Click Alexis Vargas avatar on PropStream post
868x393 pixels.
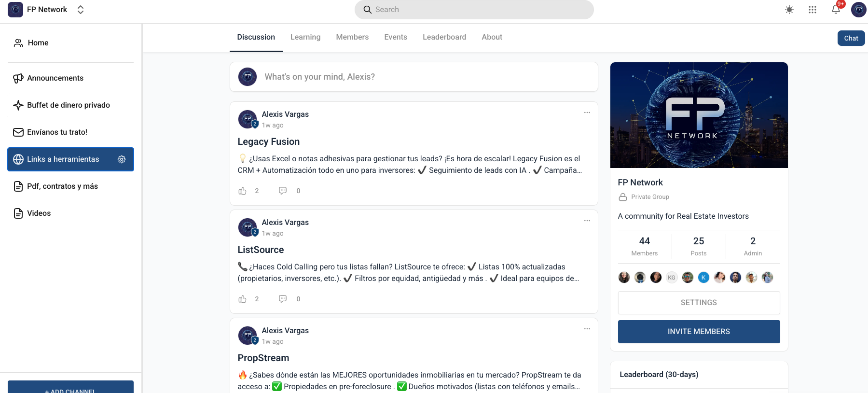pos(248,336)
